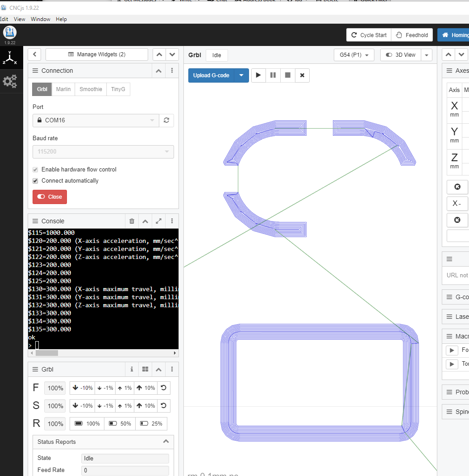Viewport: 469px width, 476px height.
Task: Open G54 (P1) coordinate system dropdown
Action: click(354, 55)
